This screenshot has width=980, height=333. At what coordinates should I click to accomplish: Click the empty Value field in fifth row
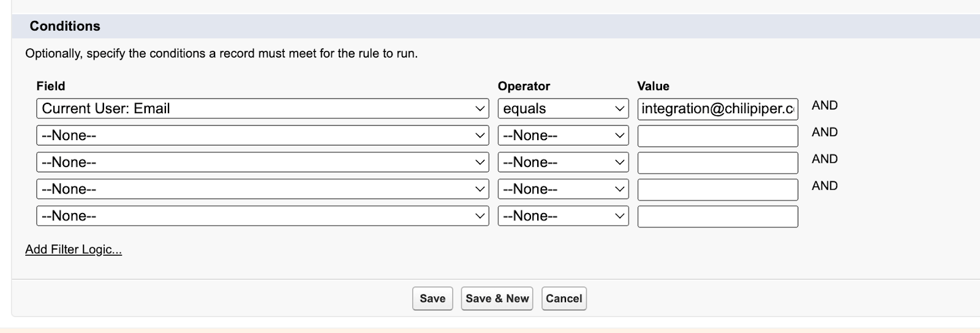pyautogui.click(x=717, y=217)
